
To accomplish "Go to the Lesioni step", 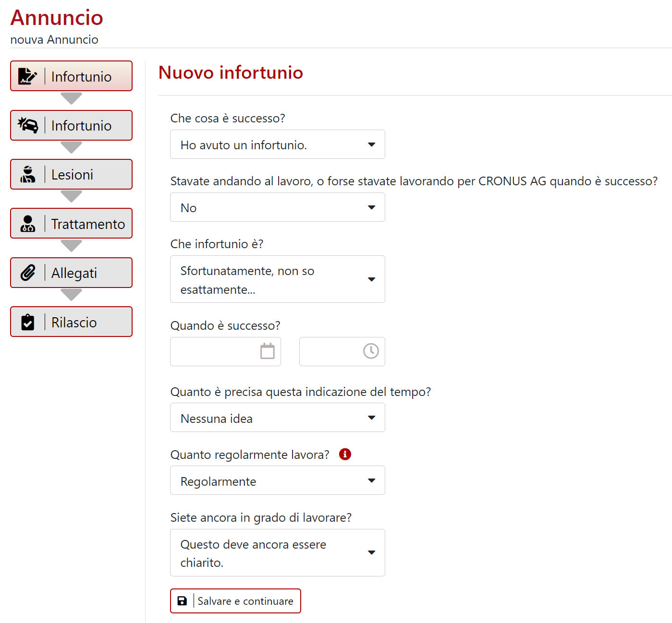I will coord(72,175).
